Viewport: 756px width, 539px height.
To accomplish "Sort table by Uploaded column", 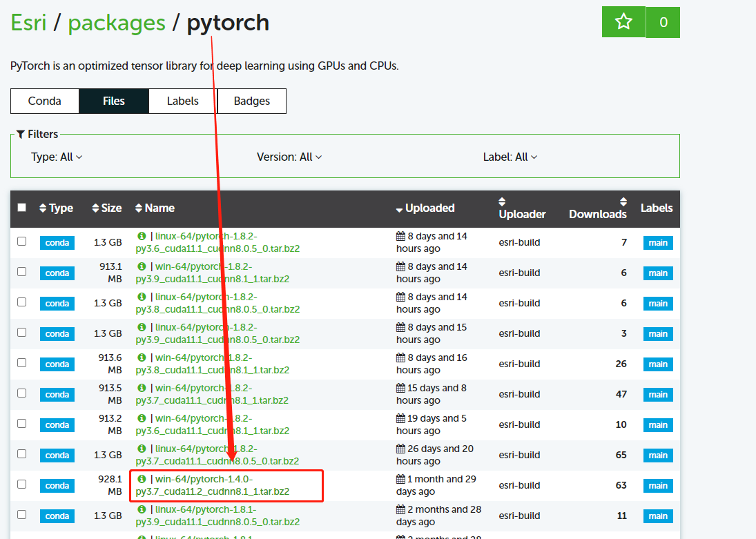I will pyautogui.click(x=425, y=208).
